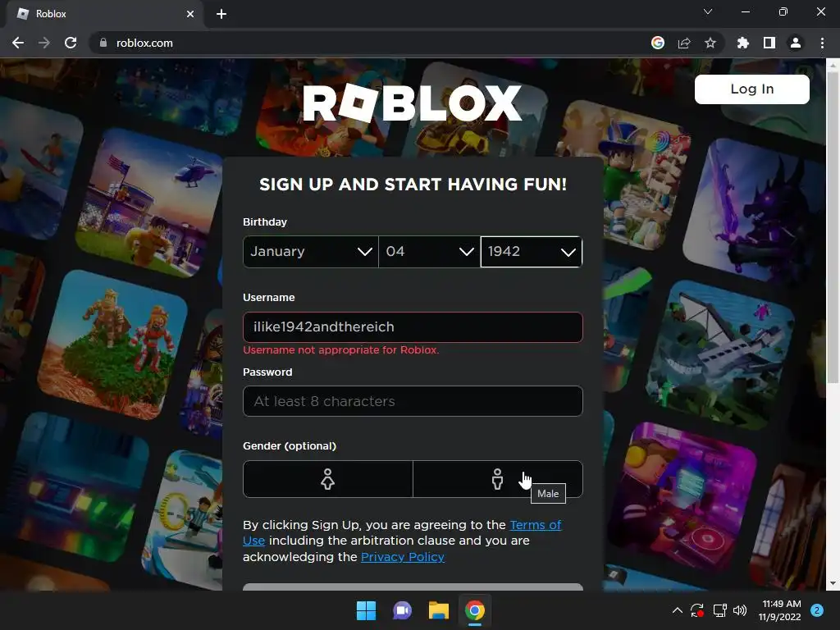This screenshot has width=840, height=630.
Task: Toggle the browser side panel icon
Action: click(x=769, y=43)
